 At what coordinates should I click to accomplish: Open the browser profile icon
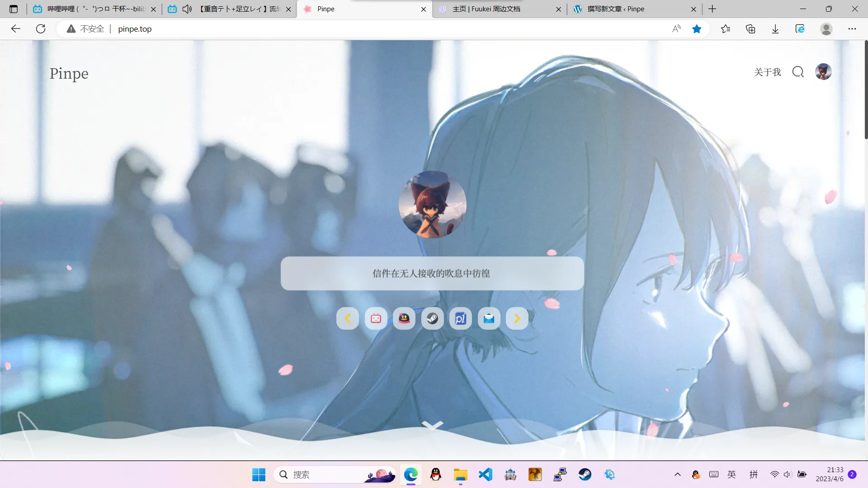[826, 29]
